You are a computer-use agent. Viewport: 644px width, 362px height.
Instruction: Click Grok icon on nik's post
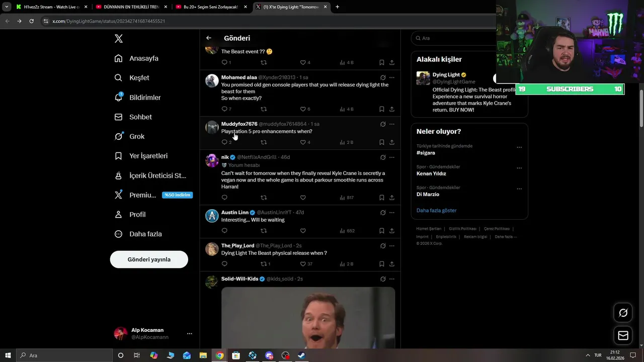click(383, 157)
